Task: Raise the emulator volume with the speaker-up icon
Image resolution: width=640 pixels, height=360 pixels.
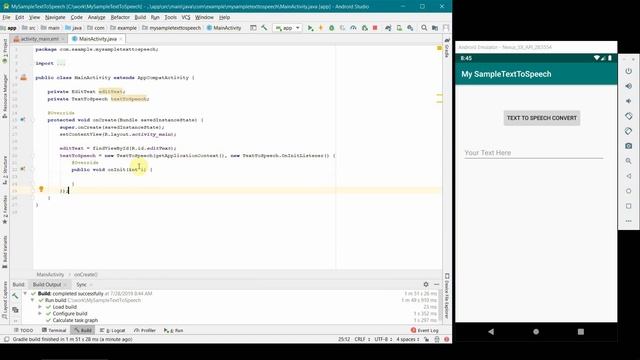Action: click(x=629, y=86)
